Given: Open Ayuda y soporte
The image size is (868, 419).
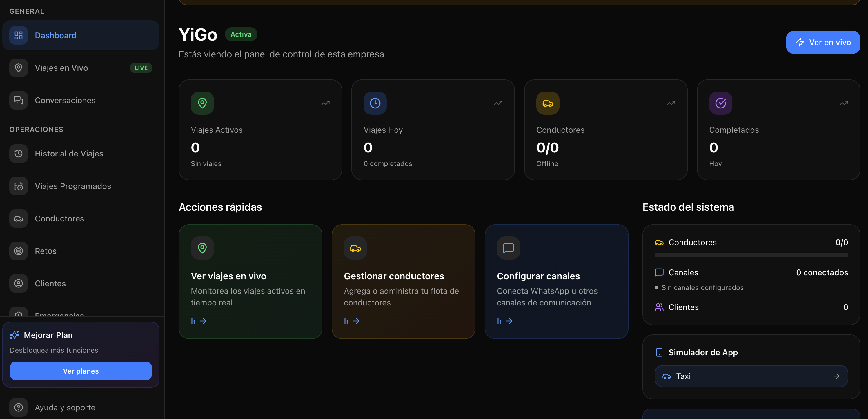Looking at the screenshot, I should coord(81,407).
